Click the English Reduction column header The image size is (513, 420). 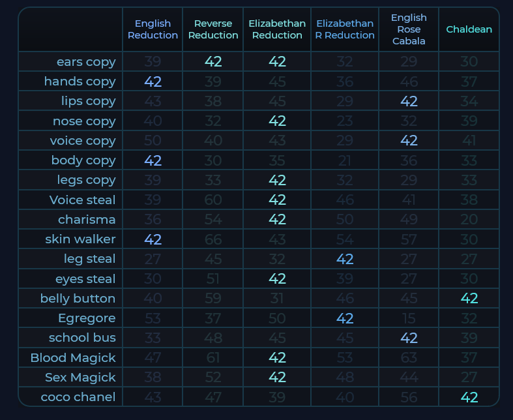coord(153,29)
